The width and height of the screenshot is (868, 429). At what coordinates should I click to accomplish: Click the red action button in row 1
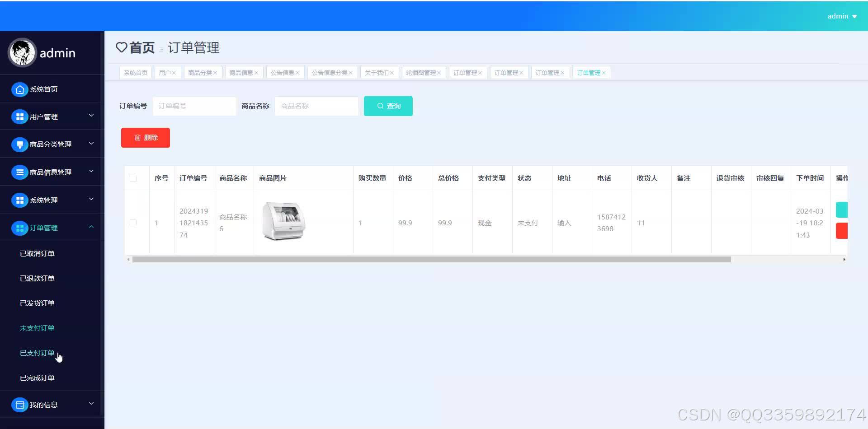pos(842,231)
